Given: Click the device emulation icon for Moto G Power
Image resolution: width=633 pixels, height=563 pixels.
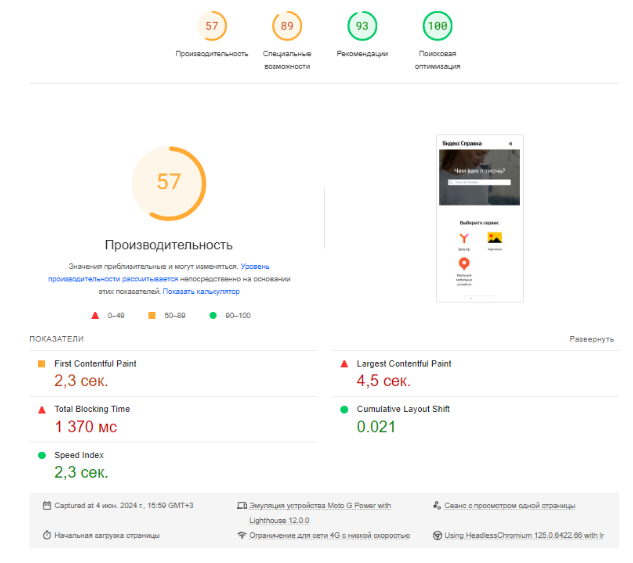Looking at the screenshot, I should click(242, 505).
